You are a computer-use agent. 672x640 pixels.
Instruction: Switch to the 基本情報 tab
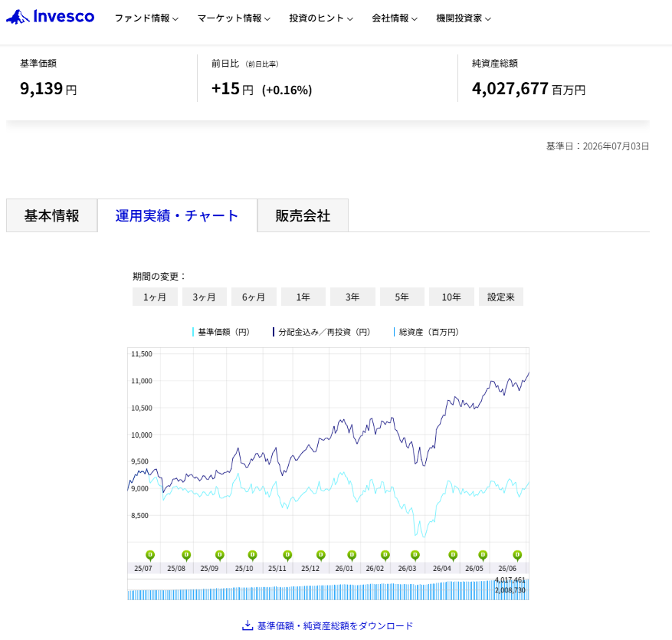coord(52,215)
